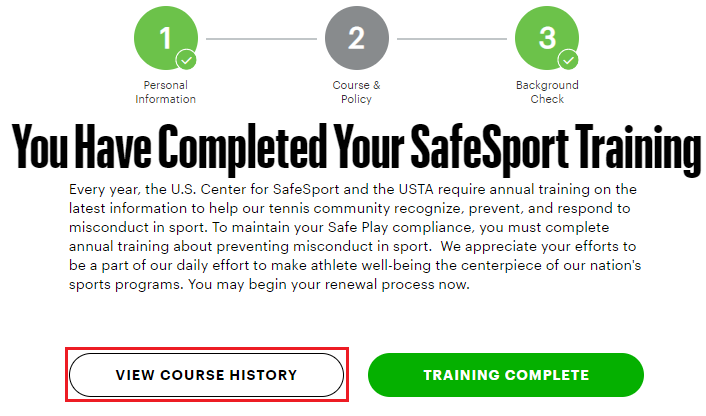Click the paragraph about annual SafeSport training
Image resolution: width=706 pixels, height=416 pixels.
[355, 237]
